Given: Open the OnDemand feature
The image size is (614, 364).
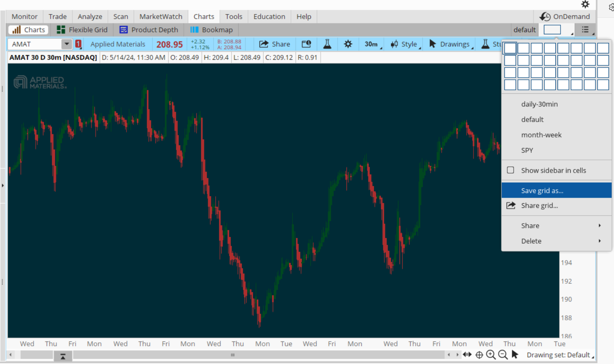Looking at the screenshot, I should (x=565, y=17).
